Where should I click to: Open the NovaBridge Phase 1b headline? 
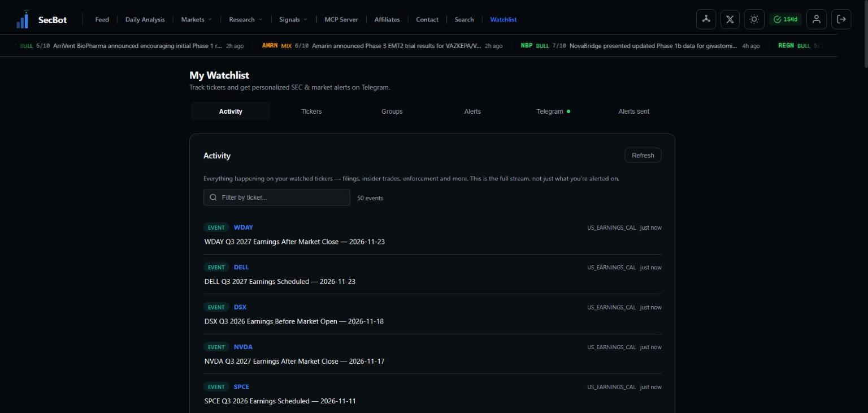tap(653, 46)
